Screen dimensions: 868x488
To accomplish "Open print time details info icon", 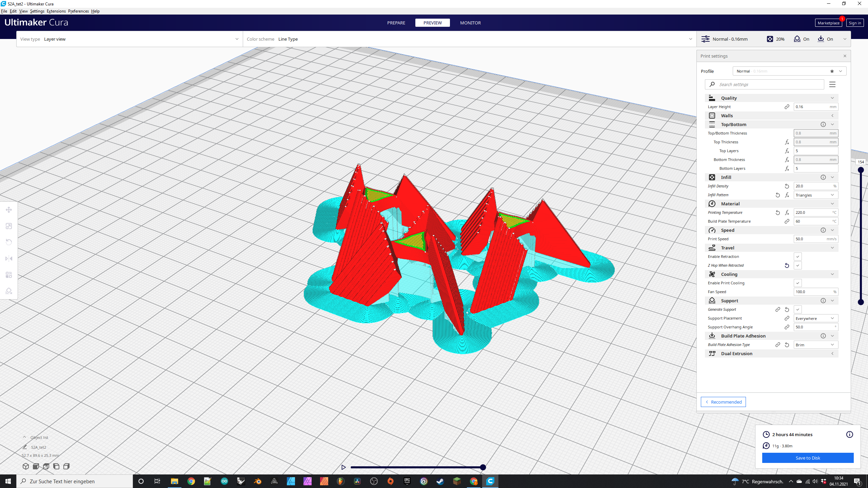I will pyautogui.click(x=849, y=434).
